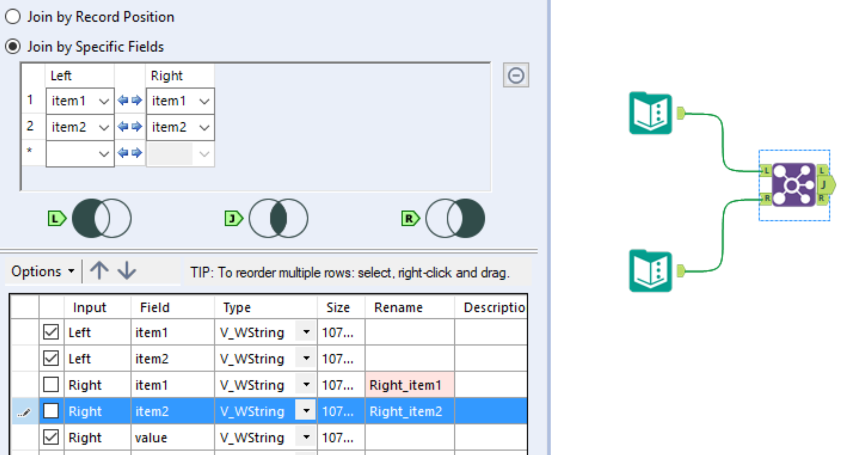Click the Right output Venn diagram icon
Viewport: 868px width, 455px height.
(x=455, y=218)
